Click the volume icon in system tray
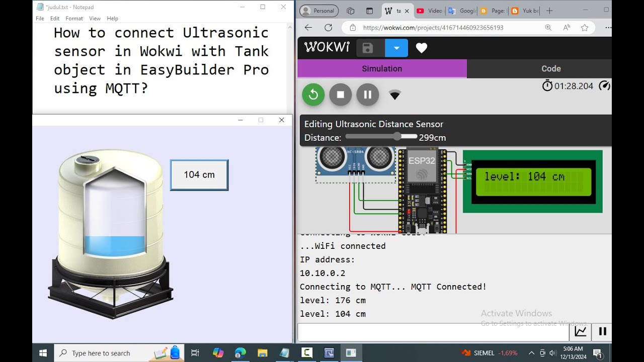Image resolution: width=644 pixels, height=362 pixels. coord(553,353)
